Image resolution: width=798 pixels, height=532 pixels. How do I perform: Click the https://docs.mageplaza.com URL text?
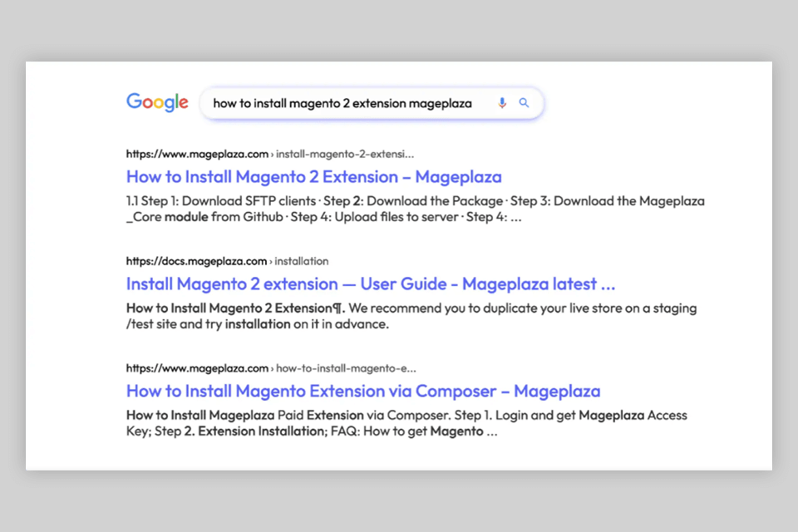click(x=196, y=261)
